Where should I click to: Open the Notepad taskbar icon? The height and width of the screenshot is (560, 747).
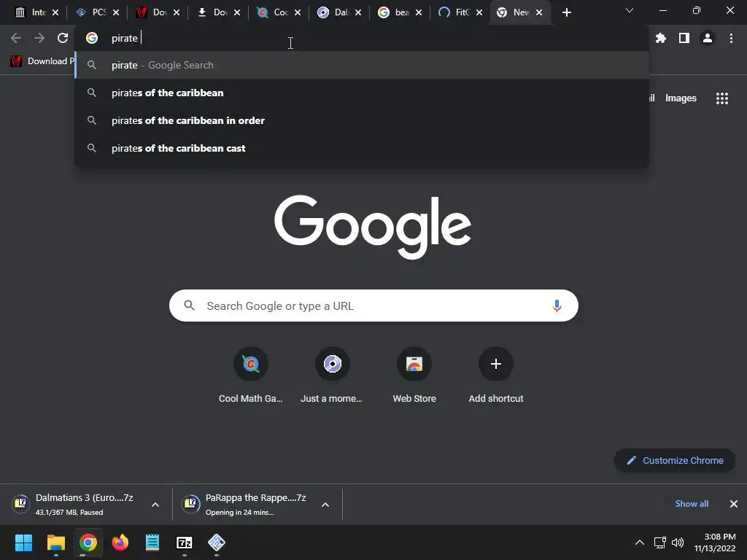(x=152, y=542)
